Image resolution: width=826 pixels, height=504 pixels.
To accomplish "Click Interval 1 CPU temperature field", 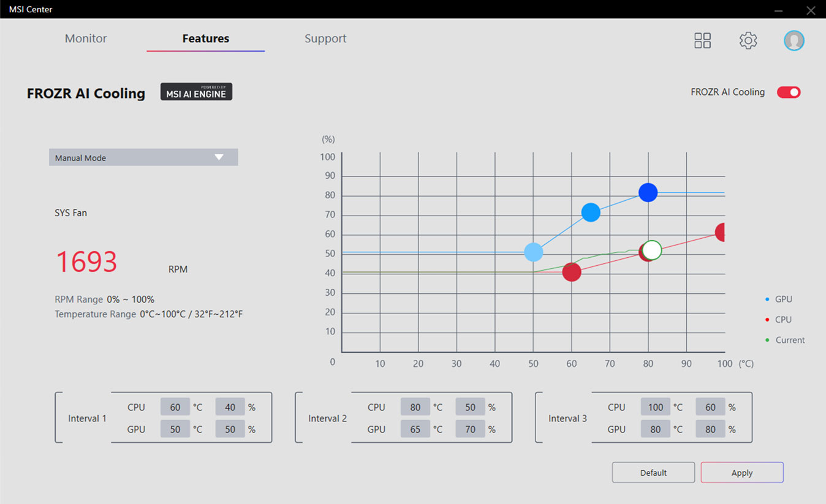I will pyautogui.click(x=175, y=407).
